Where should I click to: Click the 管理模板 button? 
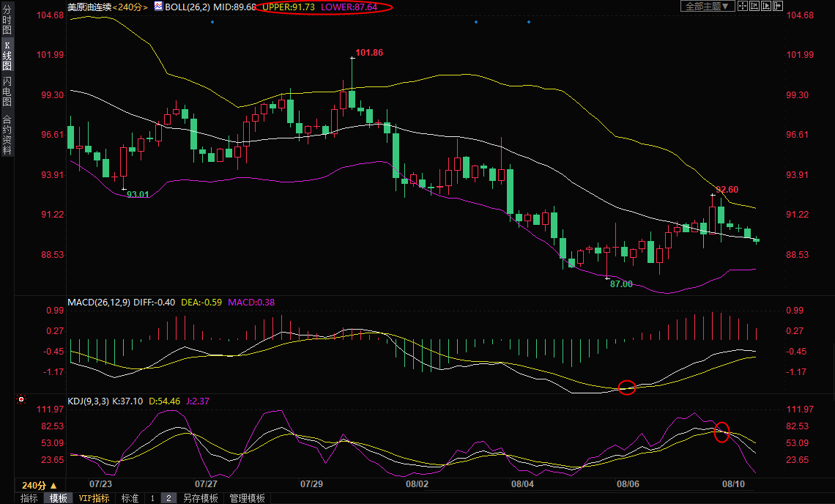[248, 498]
